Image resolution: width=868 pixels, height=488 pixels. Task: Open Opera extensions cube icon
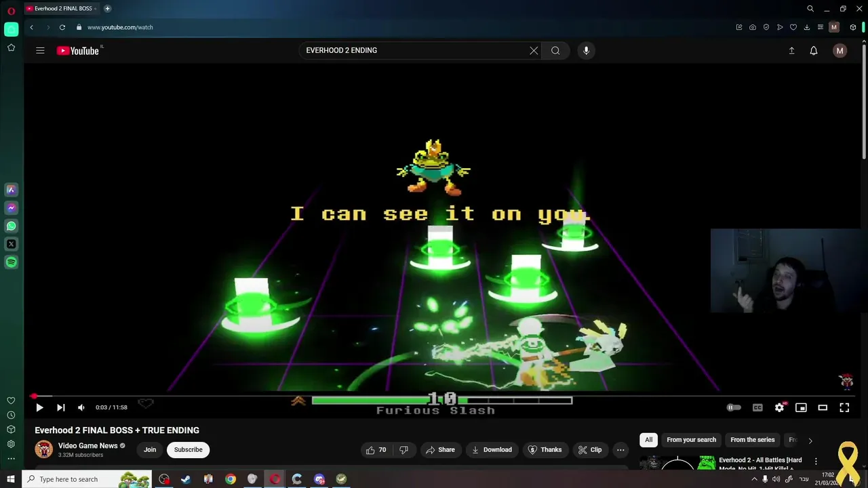853,27
